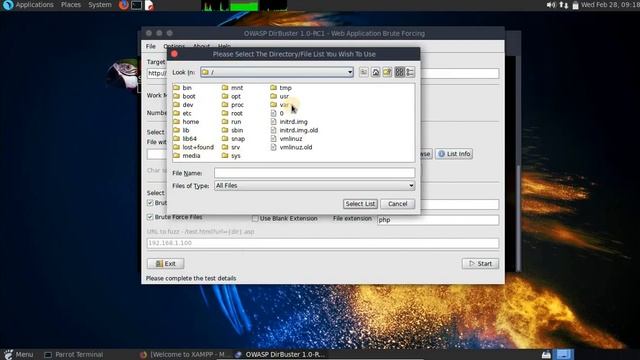Viewport: 640px width, 360px height.
Task: Go up one folder level icon
Action: [364, 72]
